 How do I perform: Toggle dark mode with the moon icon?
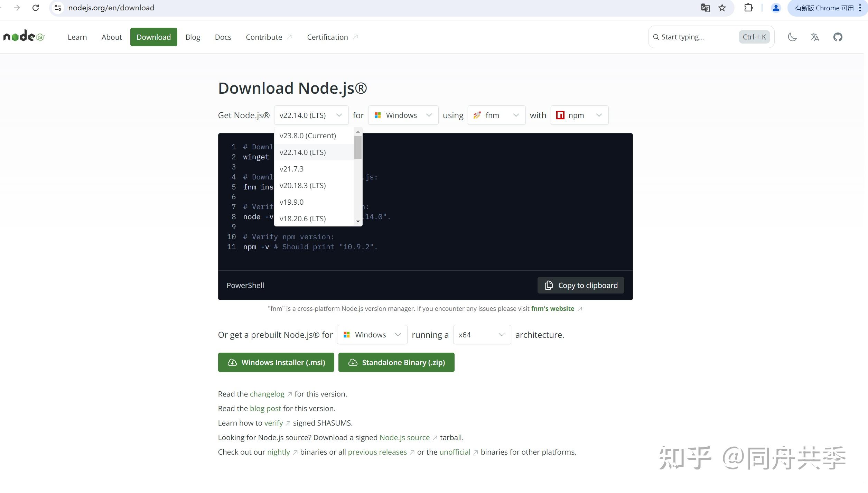click(792, 37)
